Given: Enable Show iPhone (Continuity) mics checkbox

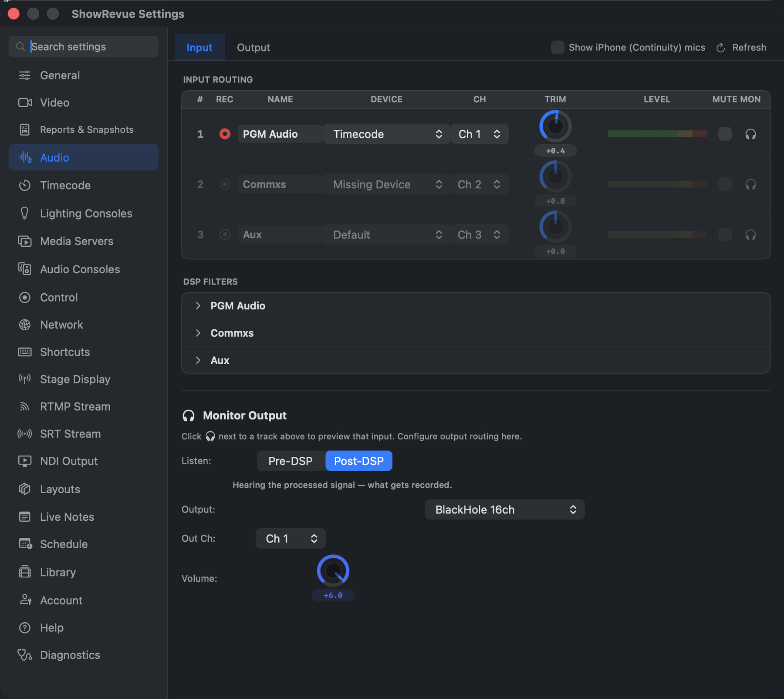Looking at the screenshot, I should 557,48.
